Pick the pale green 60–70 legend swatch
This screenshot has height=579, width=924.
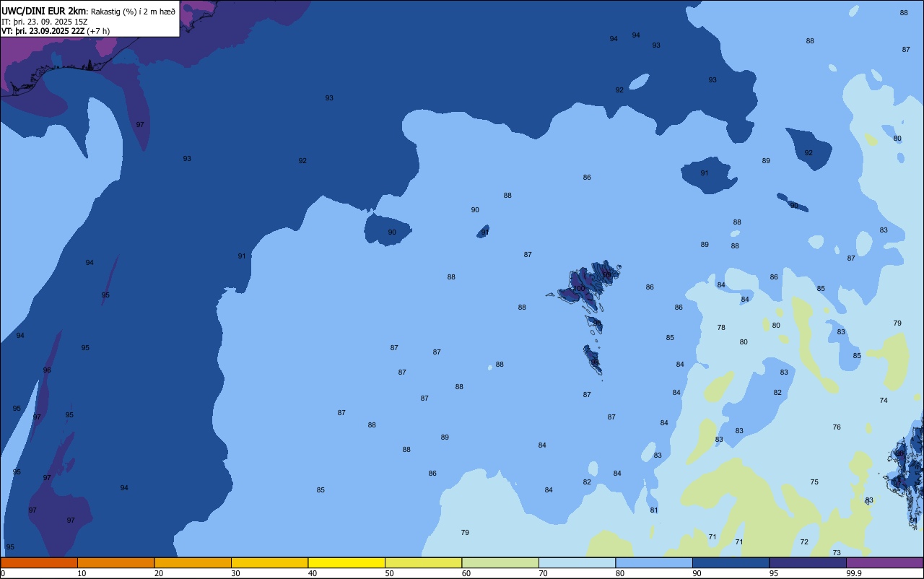pos(500,562)
